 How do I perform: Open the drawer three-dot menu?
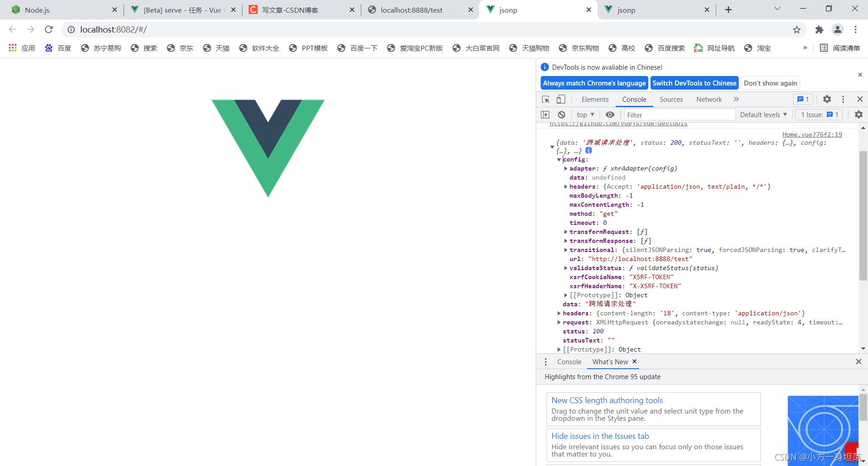[x=546, y=362]
